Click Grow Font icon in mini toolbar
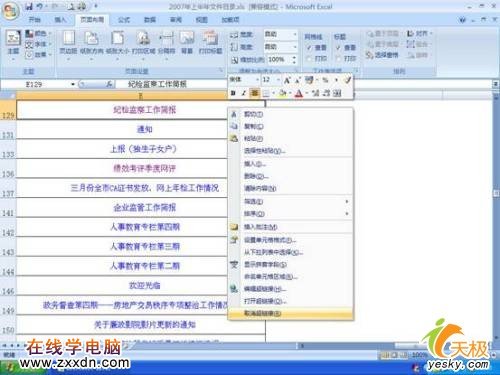 coord(286,80)
